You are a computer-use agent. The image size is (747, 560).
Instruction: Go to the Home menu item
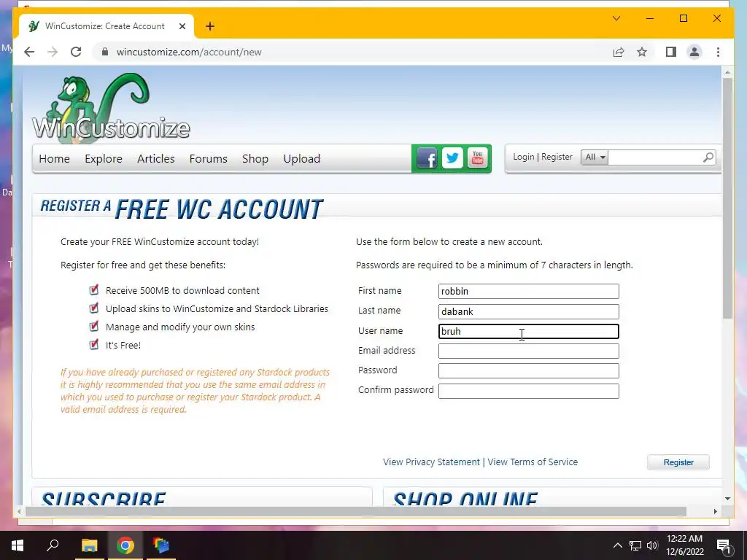[54, 158]
